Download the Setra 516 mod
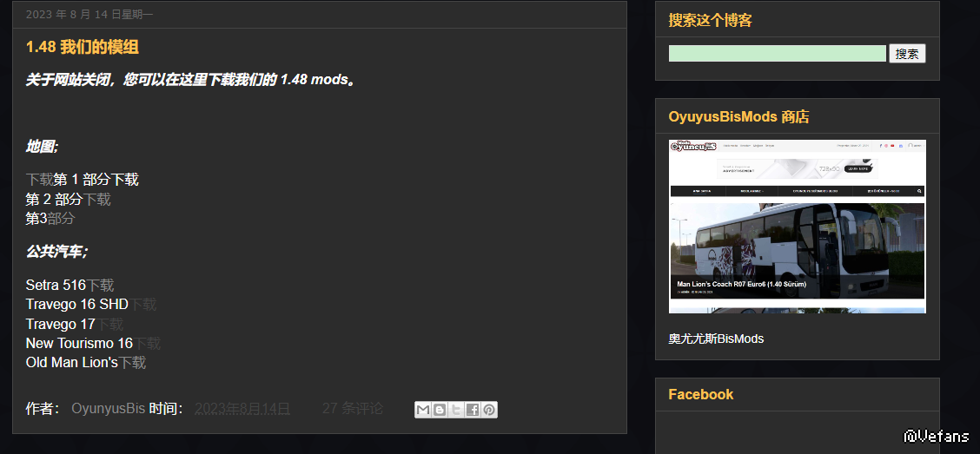 (x=100, y=286)
